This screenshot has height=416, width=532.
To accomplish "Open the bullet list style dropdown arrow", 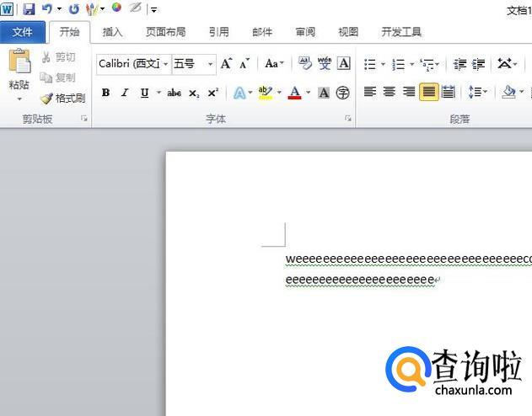I will pyautogui.click(x=383, y=64).
